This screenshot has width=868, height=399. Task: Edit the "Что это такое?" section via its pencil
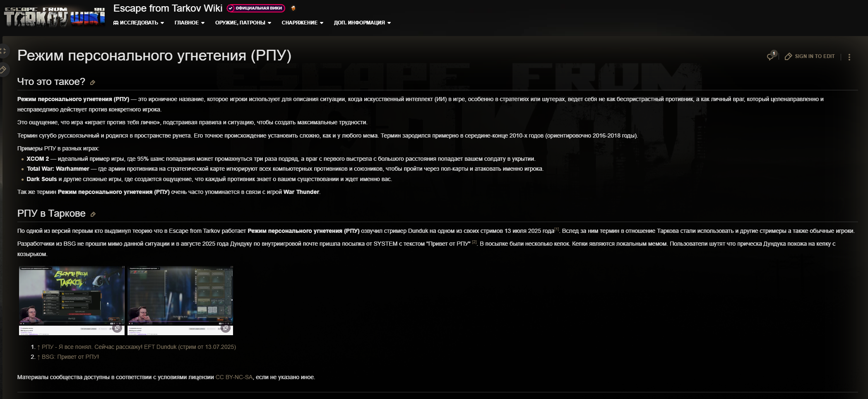pyautogui.click(x=93, y=82)
